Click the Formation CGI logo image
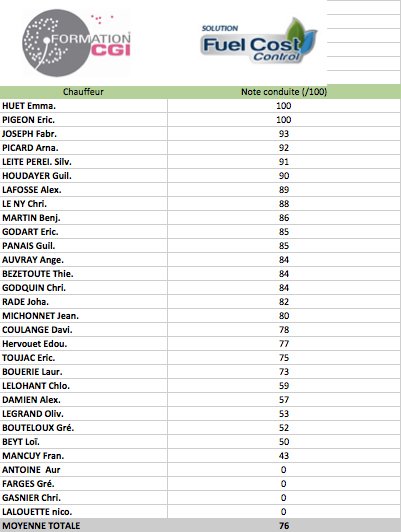 (x=77, y=43)
